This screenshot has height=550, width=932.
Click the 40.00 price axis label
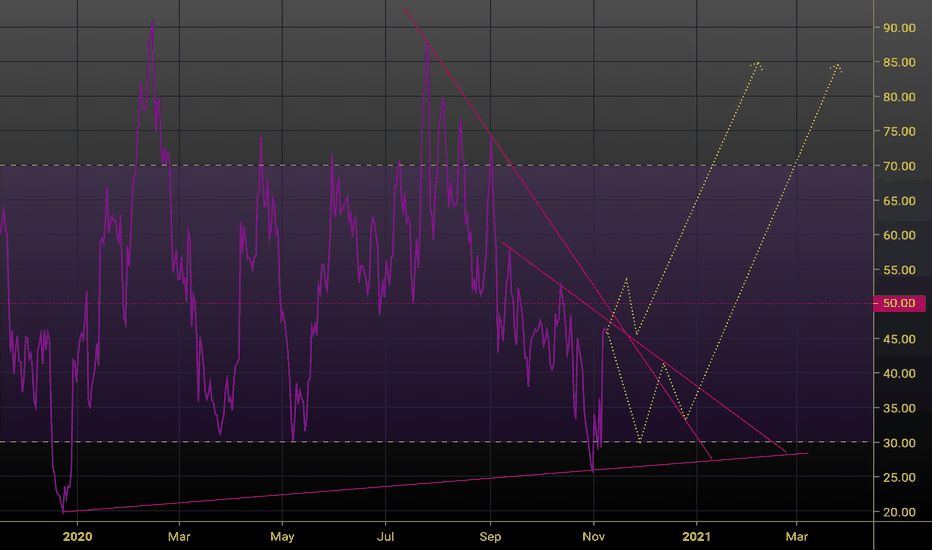[x=899, y=373]
